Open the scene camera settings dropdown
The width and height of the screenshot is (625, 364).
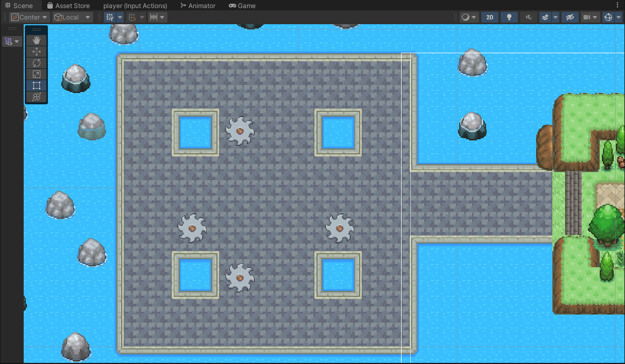pos(590,17)
